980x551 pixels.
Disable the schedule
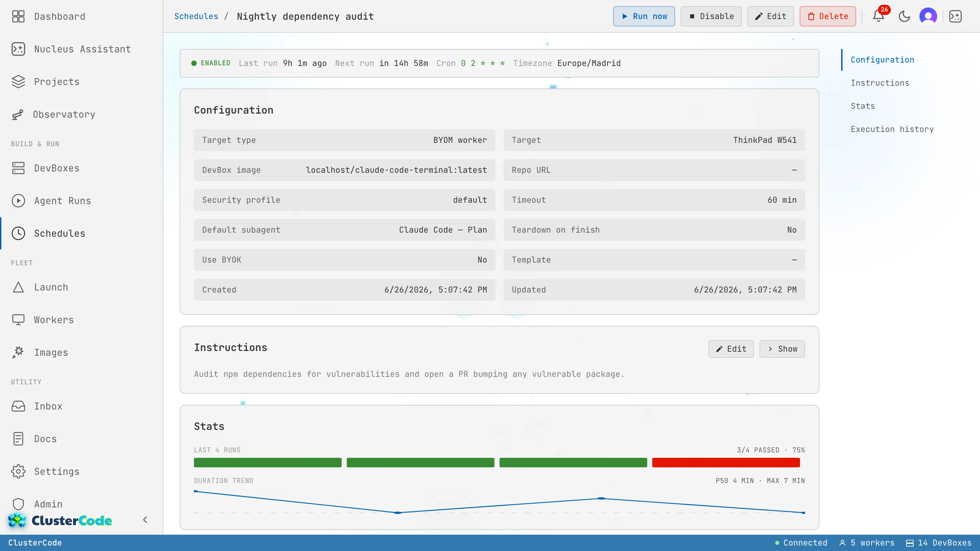[x=711, y=16]
